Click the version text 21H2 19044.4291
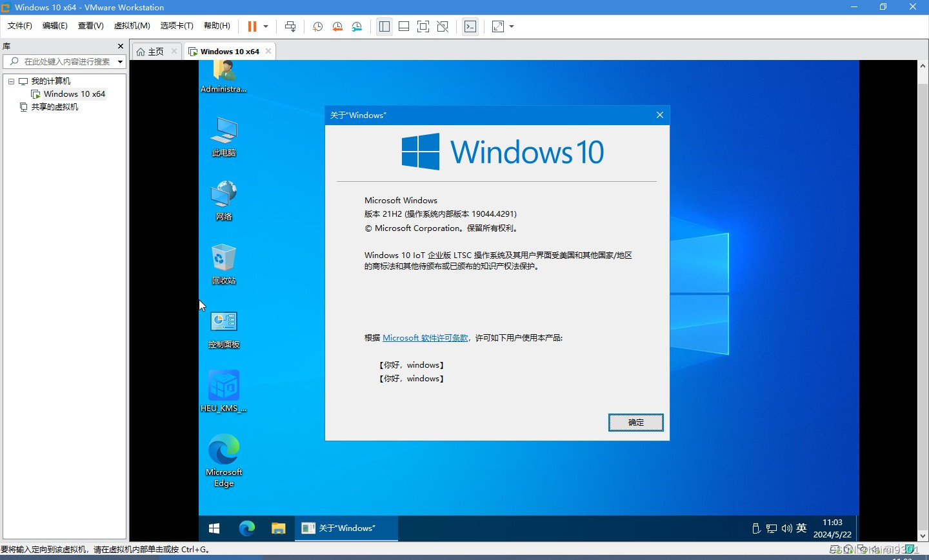This screenshot has width=929, height=560. coord(441,214)
